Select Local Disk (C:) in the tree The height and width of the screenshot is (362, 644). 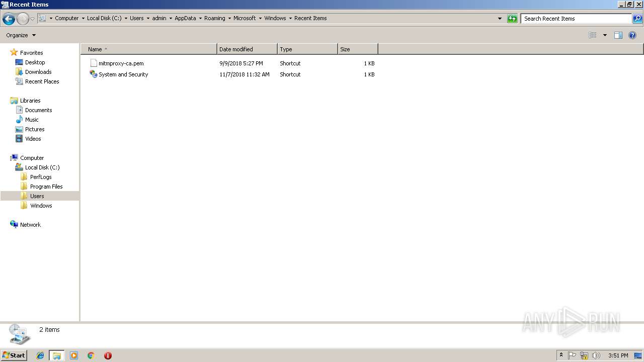pos(42,167)
